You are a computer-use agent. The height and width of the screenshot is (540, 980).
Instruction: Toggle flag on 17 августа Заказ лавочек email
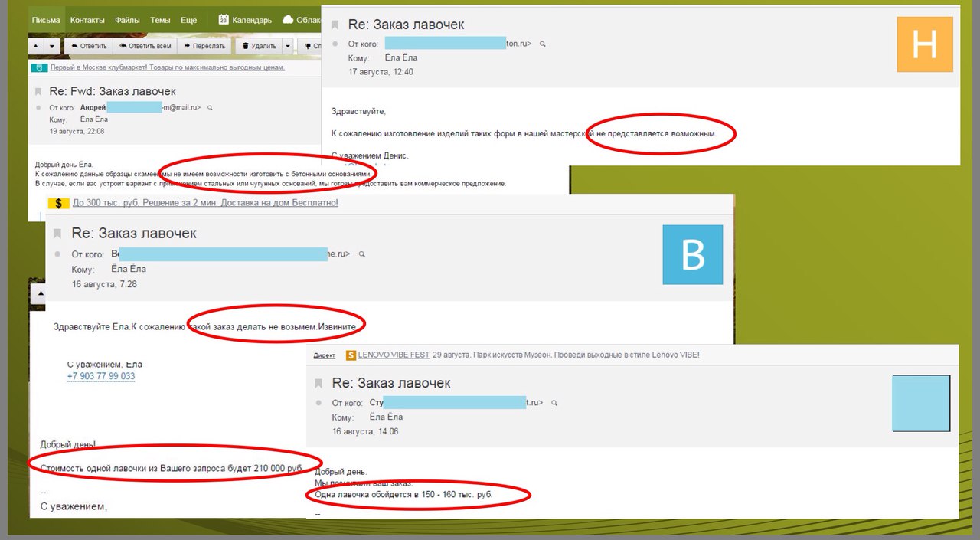[x=335, y=25]
